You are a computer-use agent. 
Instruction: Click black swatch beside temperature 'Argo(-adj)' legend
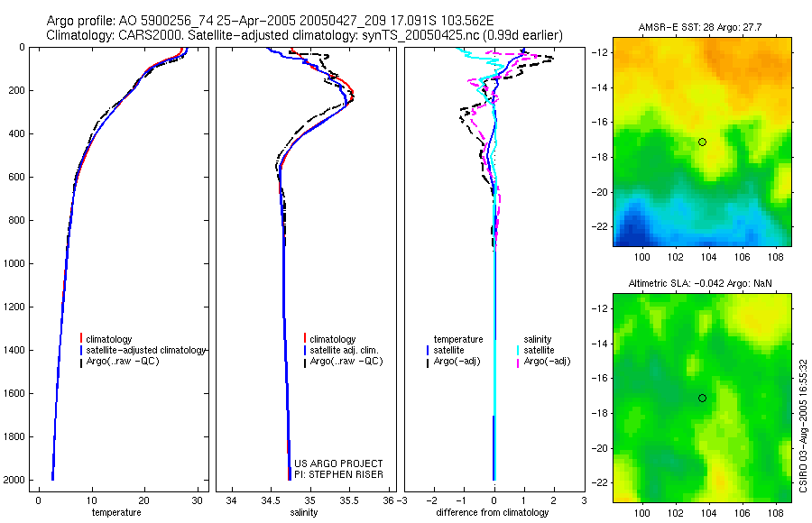tap(428, 362)
